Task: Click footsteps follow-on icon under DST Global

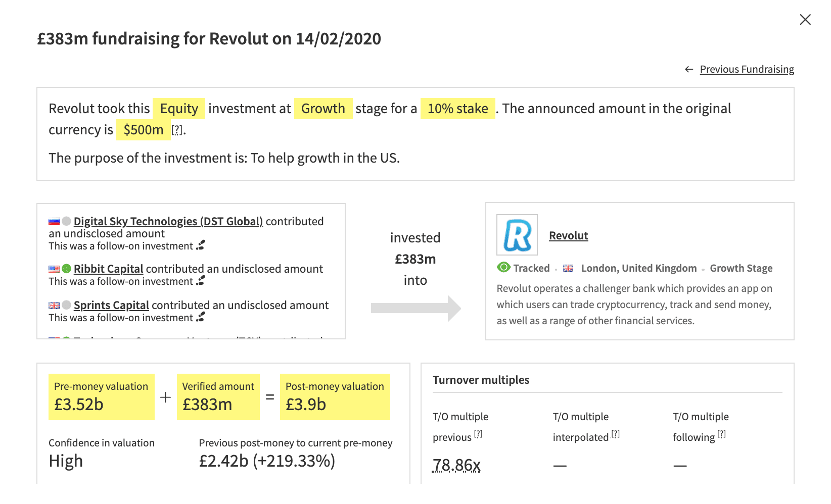Action: 201,245
